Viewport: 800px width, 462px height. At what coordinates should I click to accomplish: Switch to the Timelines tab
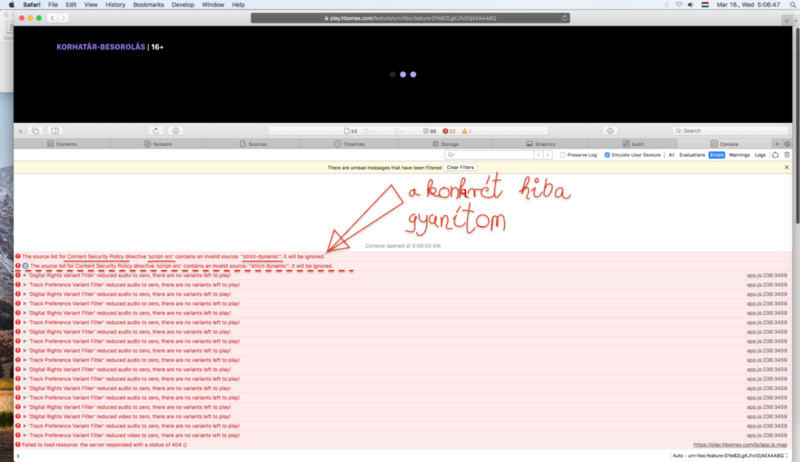click(349, 144)
